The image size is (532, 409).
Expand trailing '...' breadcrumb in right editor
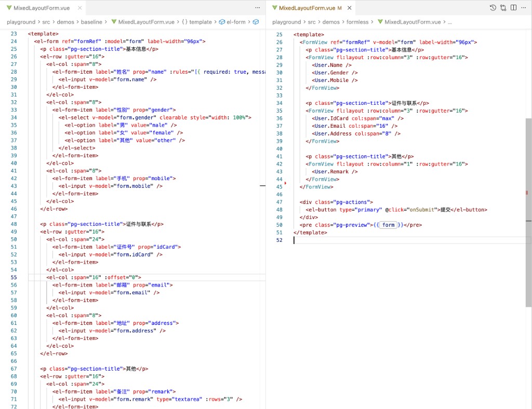[x=449, y=22]
